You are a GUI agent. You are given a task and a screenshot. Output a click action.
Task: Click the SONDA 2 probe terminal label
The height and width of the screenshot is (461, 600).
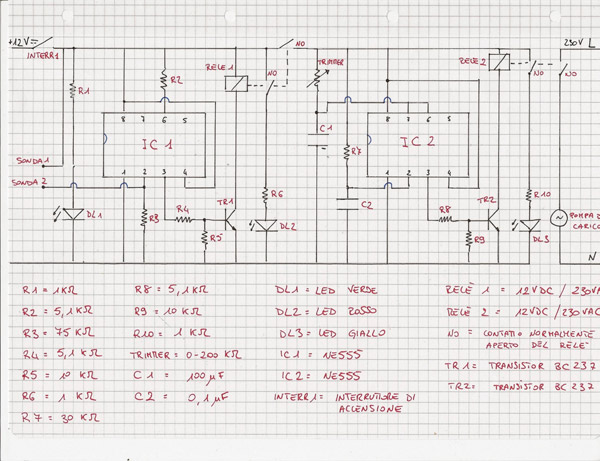[29, 184]
